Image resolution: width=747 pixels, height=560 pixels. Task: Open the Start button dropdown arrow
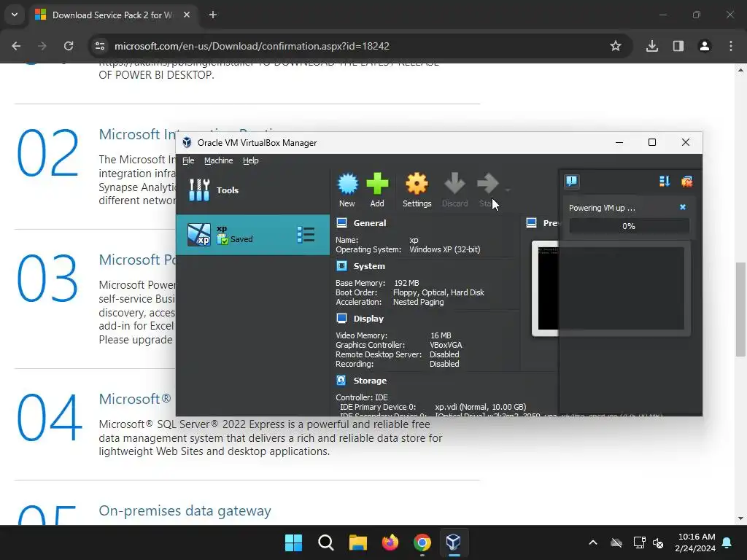click(x=508, y=190)
